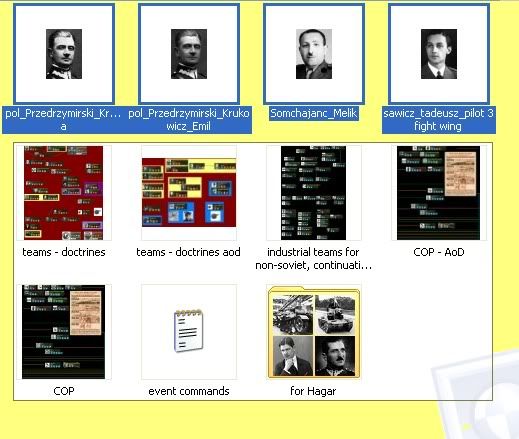Open the 'for Hagar' folder icon
This screenshot has width=519, height=439.
tap(314, 332)
